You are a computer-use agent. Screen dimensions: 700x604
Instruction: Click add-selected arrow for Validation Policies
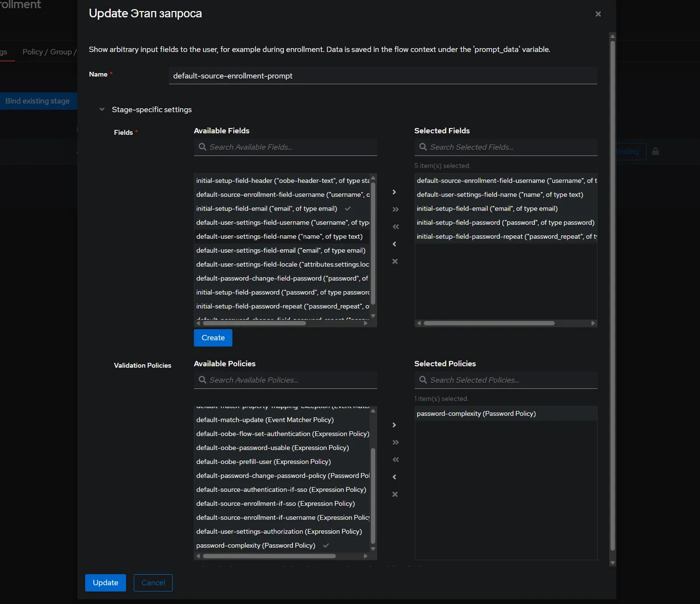pyautogui.click(x=395, y=425)
